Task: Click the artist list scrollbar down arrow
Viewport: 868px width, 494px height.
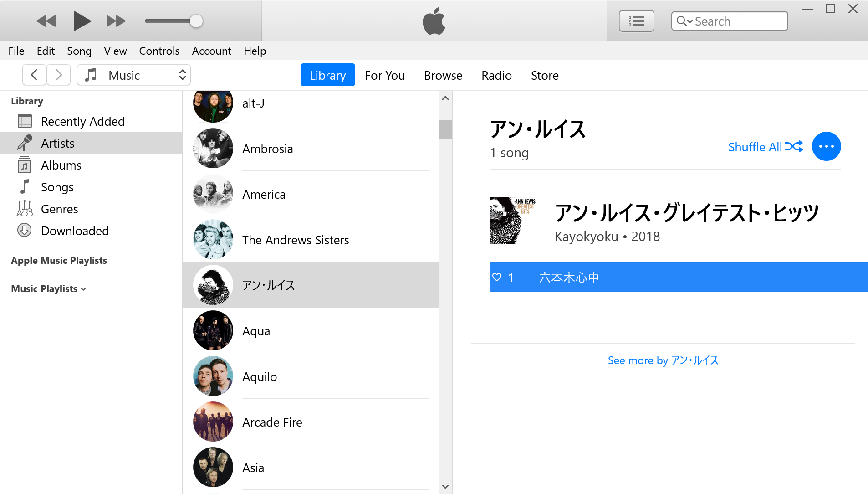Action: (x=445, y=487)
